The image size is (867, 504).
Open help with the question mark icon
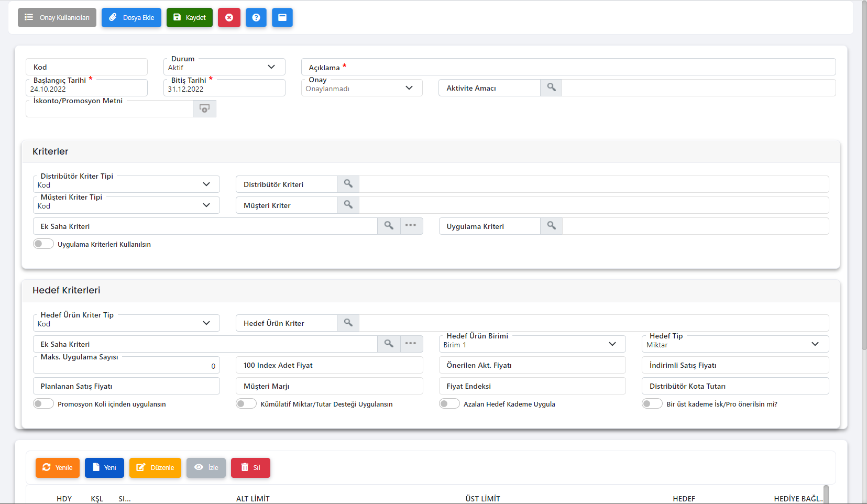pyautogui.click(x=256, y=17)
